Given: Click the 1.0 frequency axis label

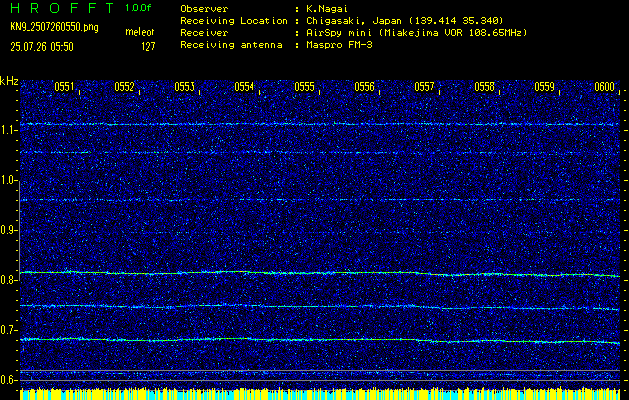Looking at the screenshot, I should point(7,180).
